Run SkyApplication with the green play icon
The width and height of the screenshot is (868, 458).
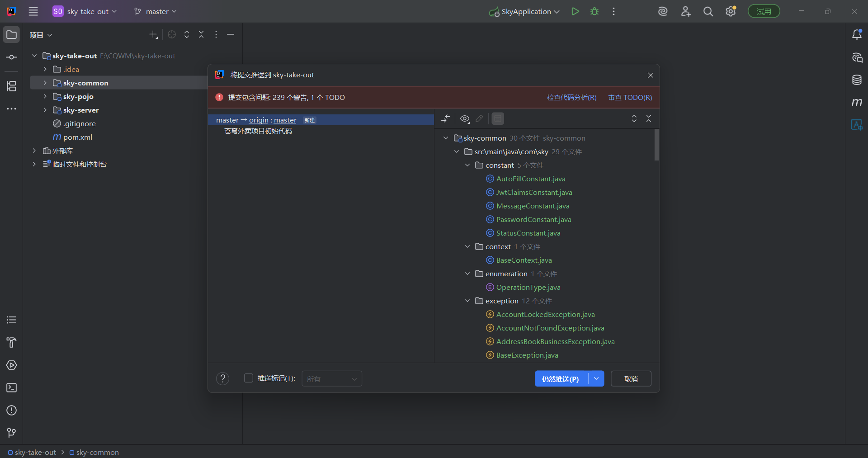(x=575, y=12)
